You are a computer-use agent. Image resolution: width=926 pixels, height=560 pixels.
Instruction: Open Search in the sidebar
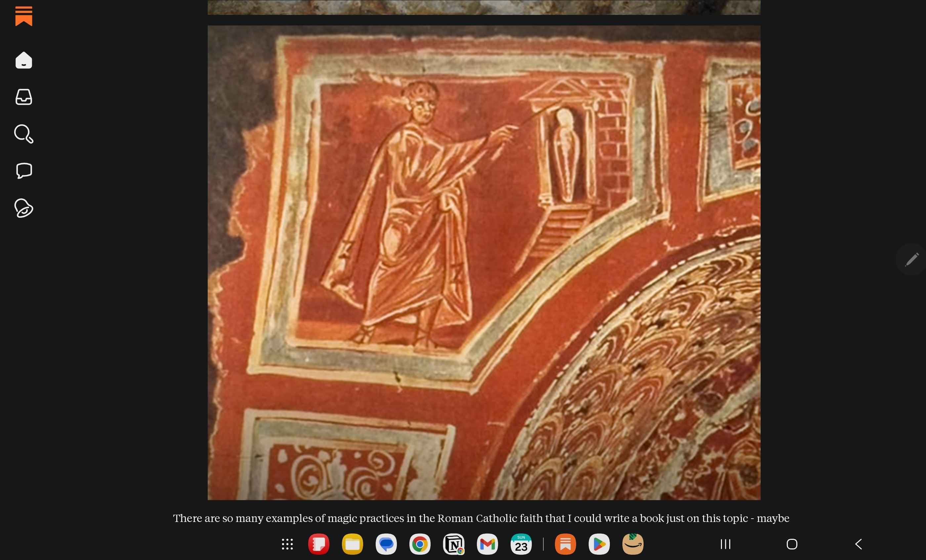pyautogui.click(x=24, y=134)
